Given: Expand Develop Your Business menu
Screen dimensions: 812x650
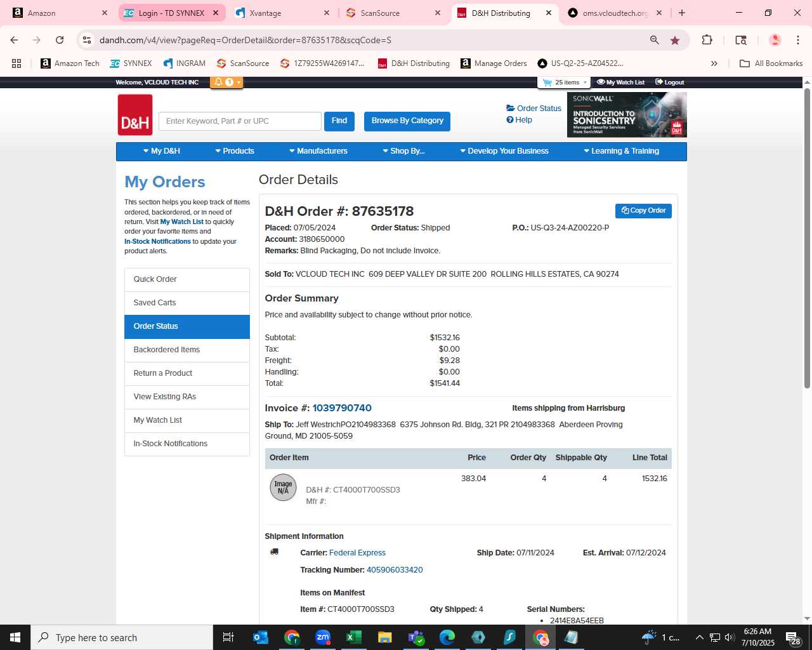Looking at the screenshot, I should pos(504,151).
